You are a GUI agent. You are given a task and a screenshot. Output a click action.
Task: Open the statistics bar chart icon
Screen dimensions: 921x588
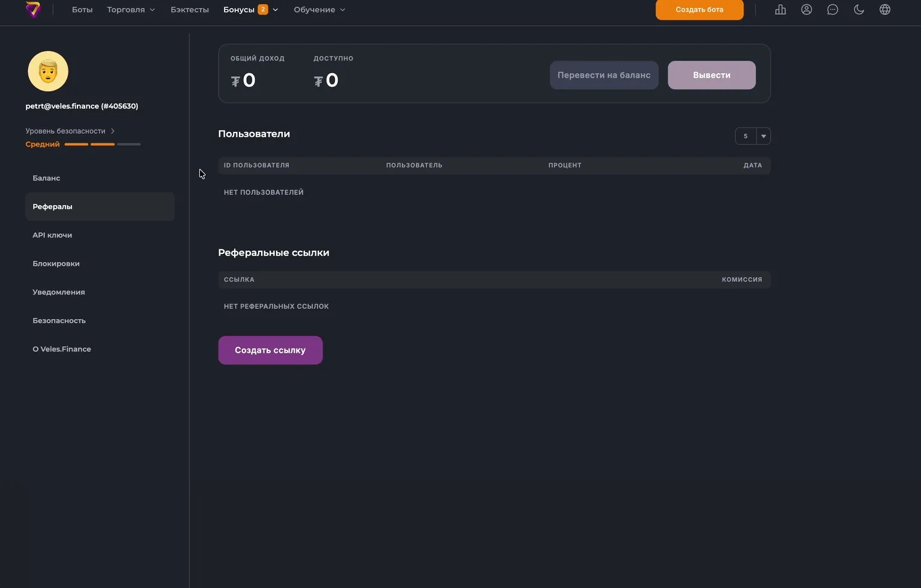(781, 10)
